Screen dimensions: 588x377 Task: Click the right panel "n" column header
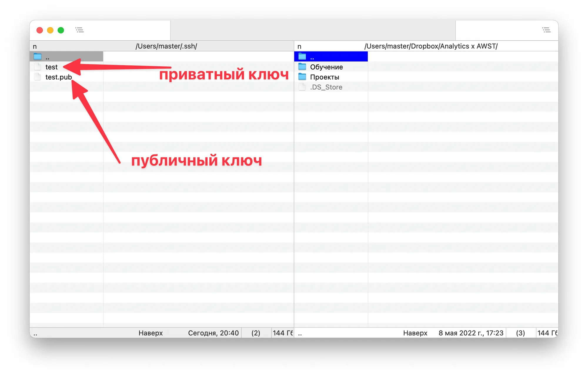point(299,46)
